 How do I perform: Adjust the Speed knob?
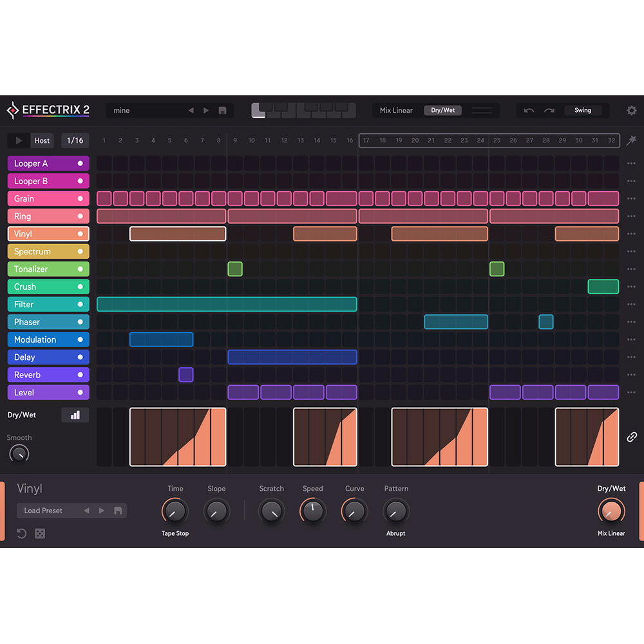click(x=312, y=511)
